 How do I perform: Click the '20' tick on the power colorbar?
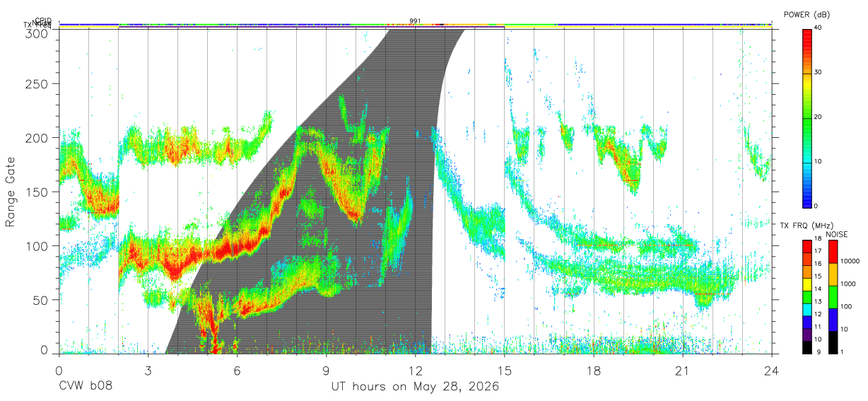[819, 117]
